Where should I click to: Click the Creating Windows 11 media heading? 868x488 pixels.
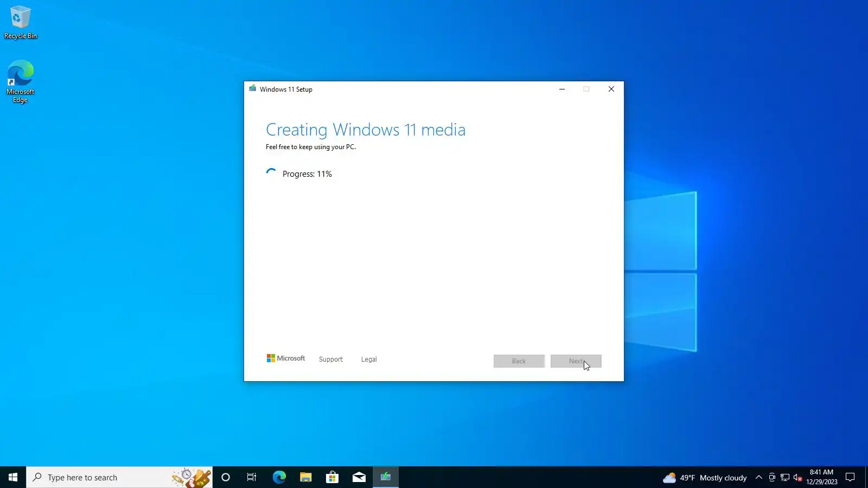366,130
